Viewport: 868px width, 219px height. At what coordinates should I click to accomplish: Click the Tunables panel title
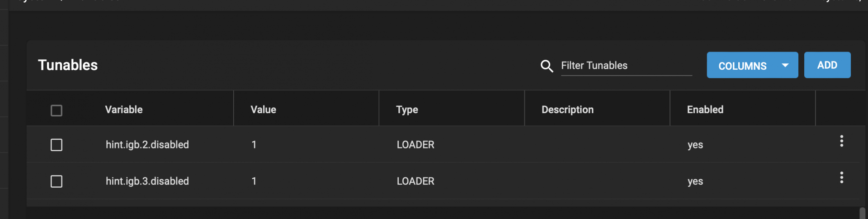click(68, 65)
